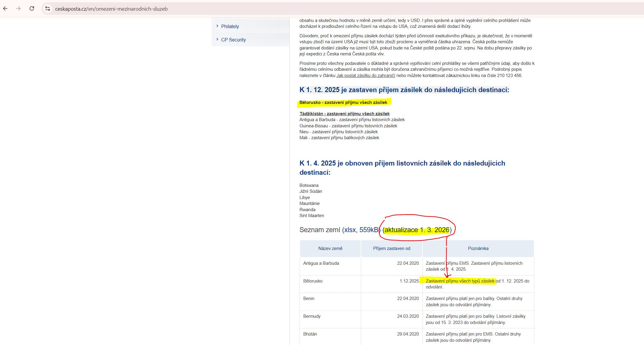644x345 pixels.
Task: Click the Název země column header
Action: click(330, 248)
